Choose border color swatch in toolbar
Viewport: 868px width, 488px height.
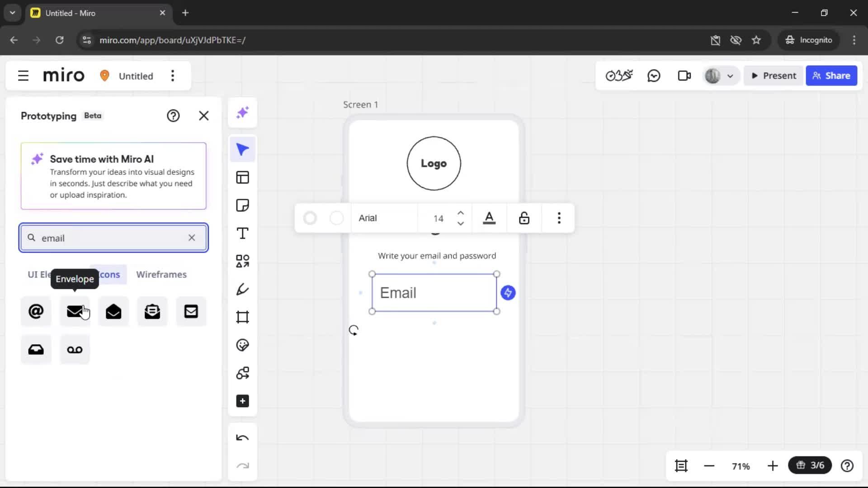(310, 218)
